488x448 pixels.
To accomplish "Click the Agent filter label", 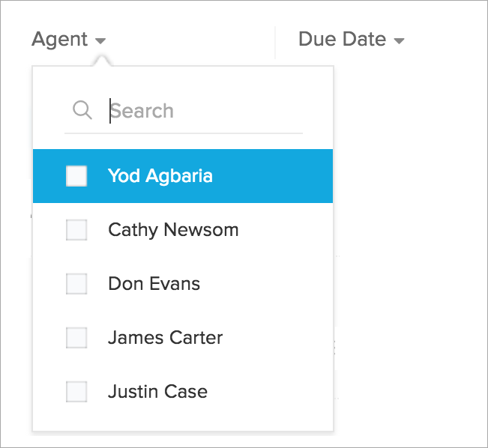I will tap(59, 39).
